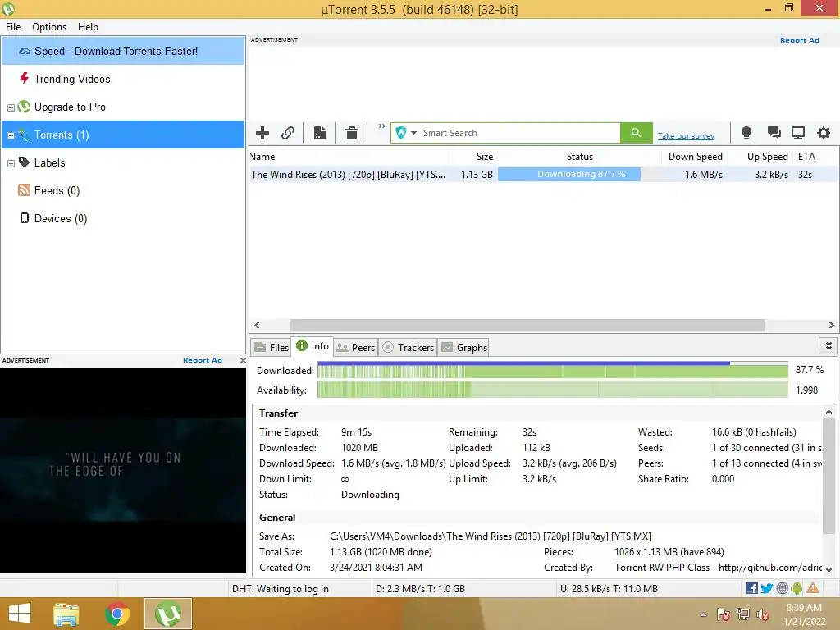
Task: Click the orange warning triangle icon
Action: [x=813, y=587]
